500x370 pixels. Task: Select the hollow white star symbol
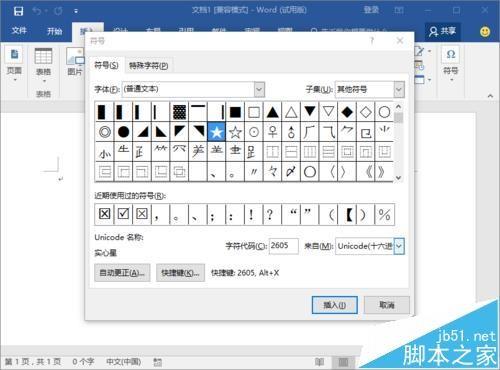click(x=235, y=132)
